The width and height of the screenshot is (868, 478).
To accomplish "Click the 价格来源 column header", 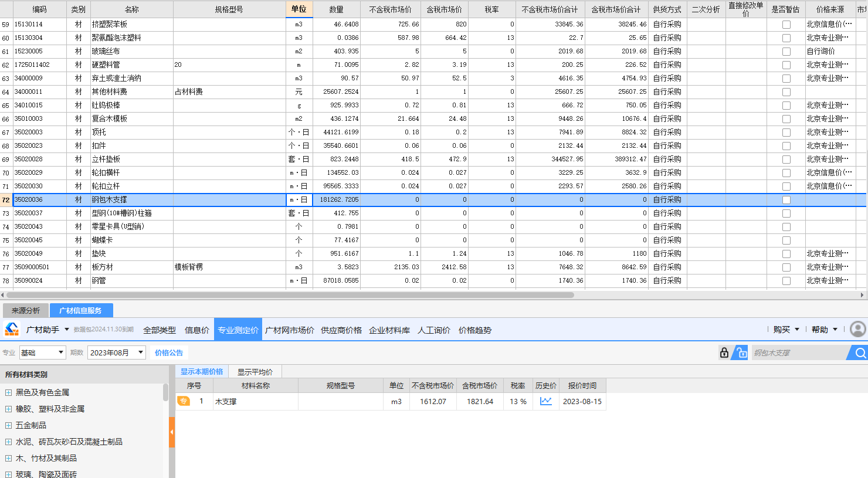I will coord(830,9).
